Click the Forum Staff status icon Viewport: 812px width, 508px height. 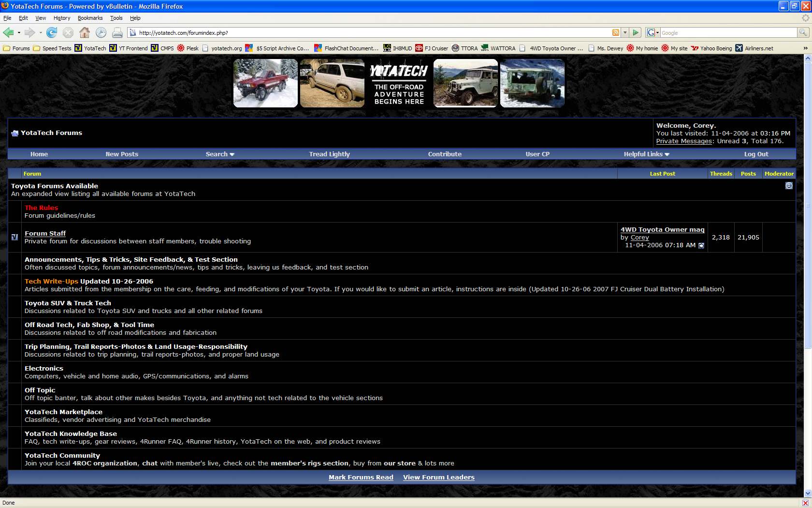14,237
